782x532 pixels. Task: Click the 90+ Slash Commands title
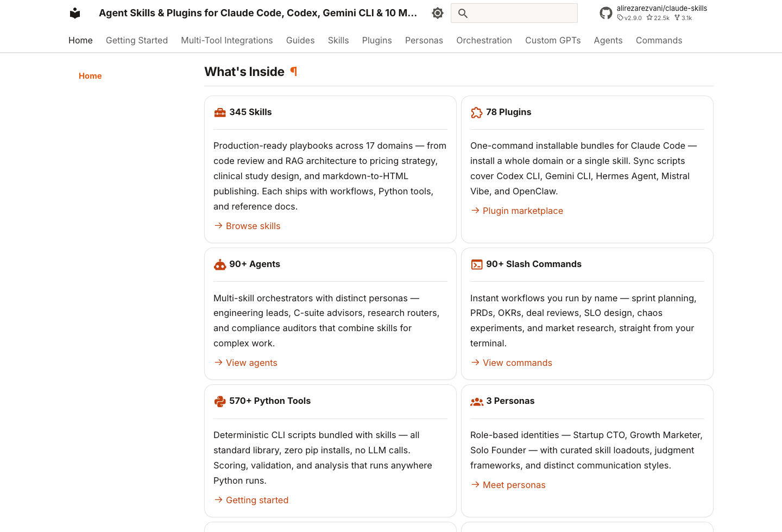pos(534,264)
